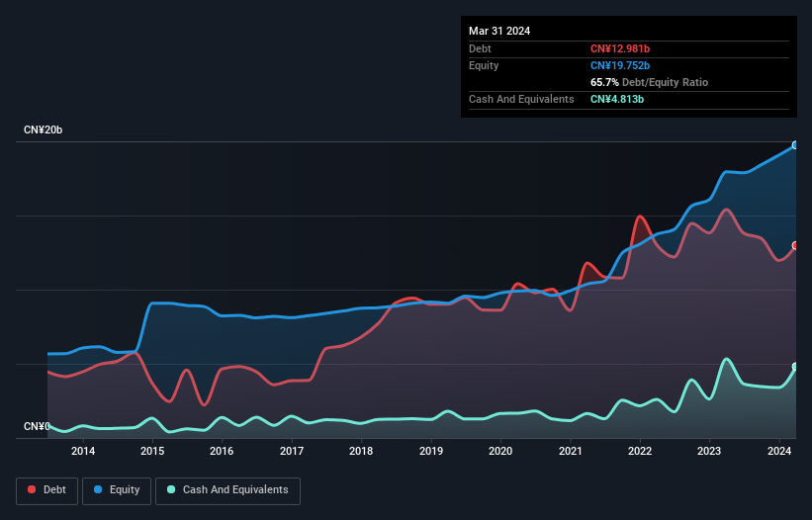The image size is (812, 520).
Task: Select the blue Equity endpoint marker
Action: click(x=795, y=145)
